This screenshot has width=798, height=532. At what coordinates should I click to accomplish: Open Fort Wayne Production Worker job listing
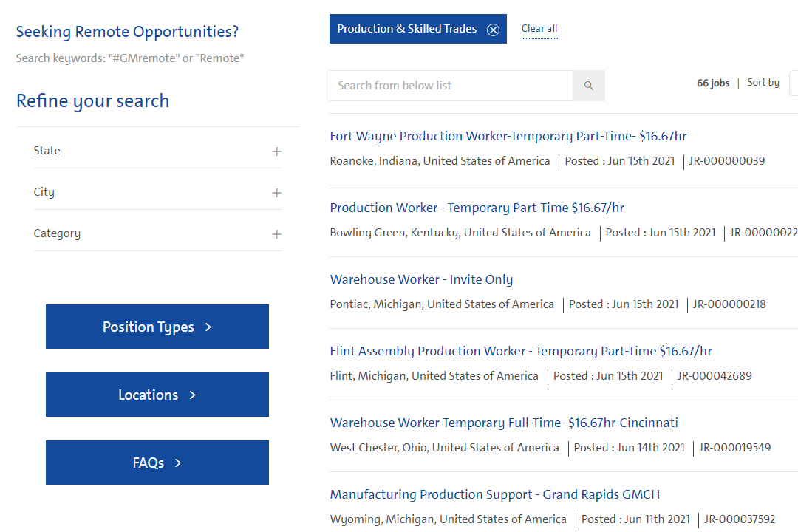tap(508, 136)
